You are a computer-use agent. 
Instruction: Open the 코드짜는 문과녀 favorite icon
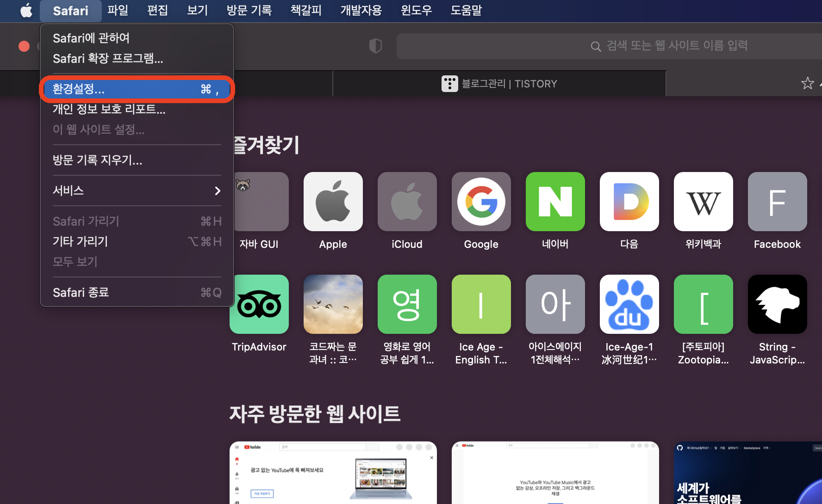(333, 304)
